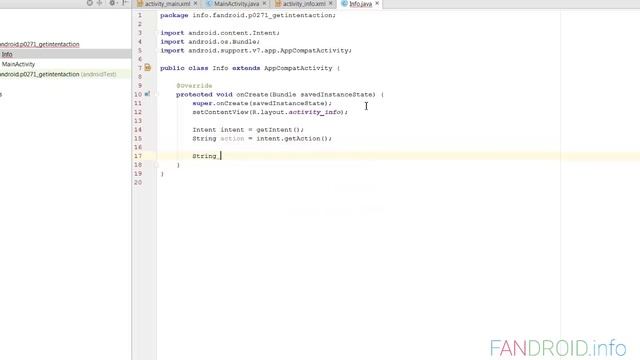Place cursor on package declaration line
The image size is (640, 360).
[x=248, y=15]
